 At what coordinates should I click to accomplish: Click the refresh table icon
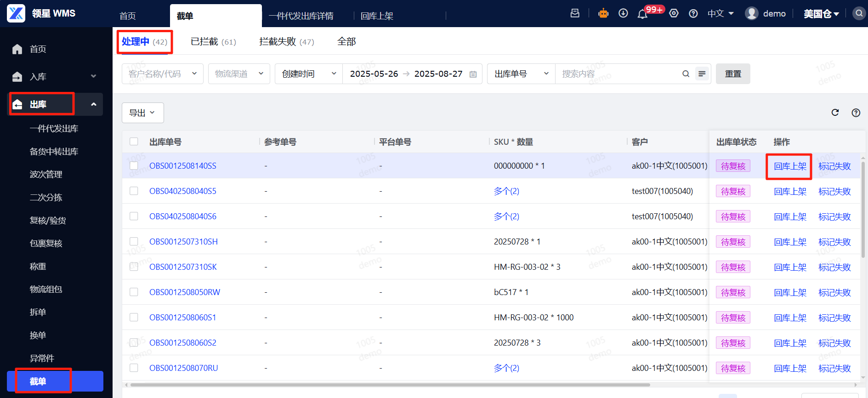click(835, 113)
